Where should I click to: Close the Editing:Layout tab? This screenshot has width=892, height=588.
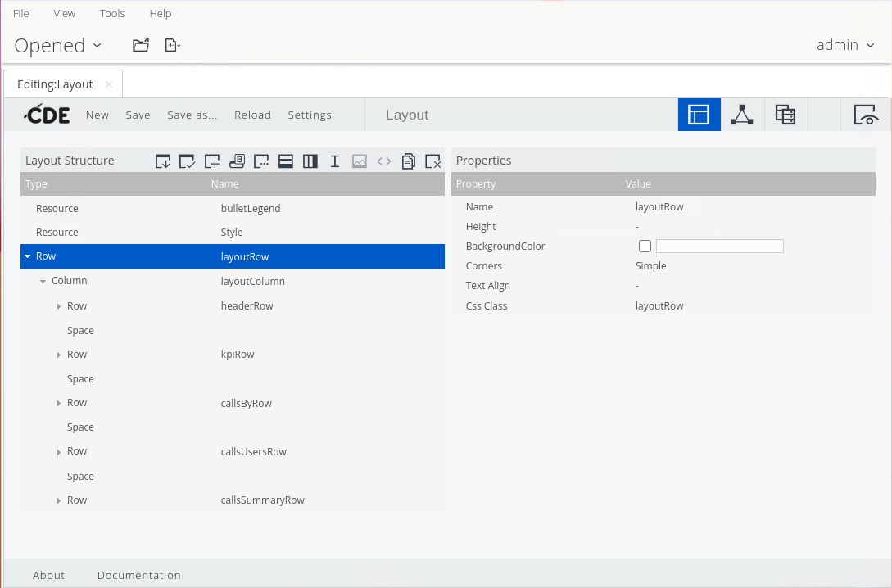109,84
